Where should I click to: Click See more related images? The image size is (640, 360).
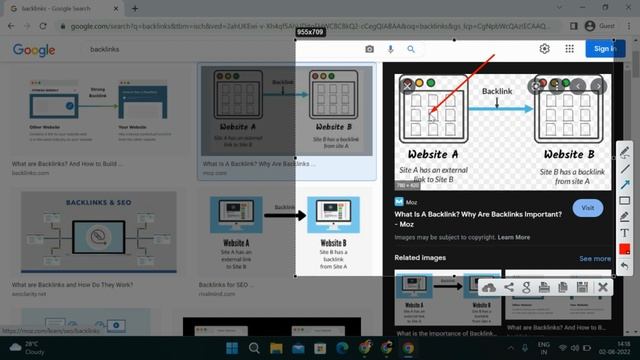pos(595,259)
